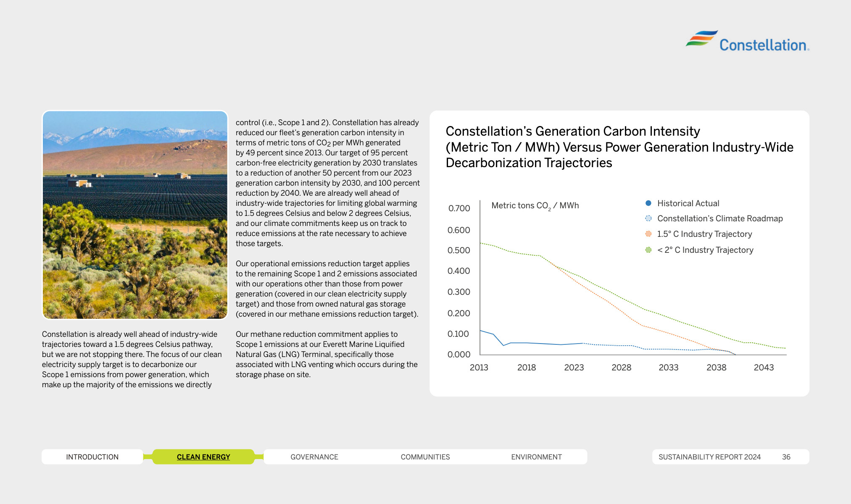851x504 pixels.
Task: Click the < 2° C Industry Trajectory green dot
Action: pyautogui.click(x=648, y=250)
